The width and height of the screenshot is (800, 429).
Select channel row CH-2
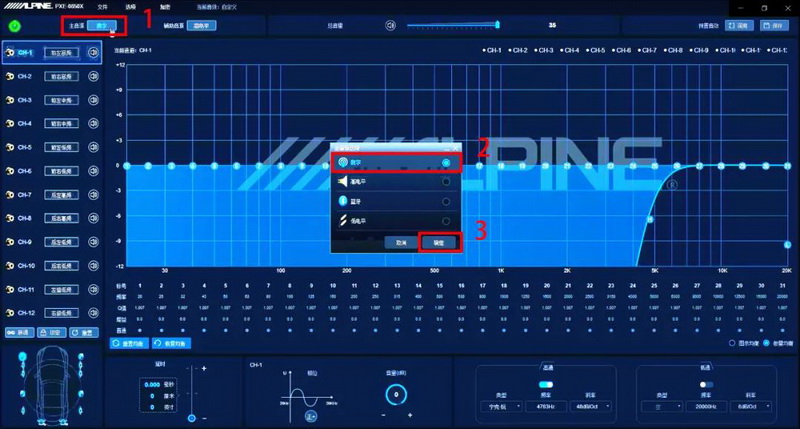pyautogui.click(x=52, y=76)
